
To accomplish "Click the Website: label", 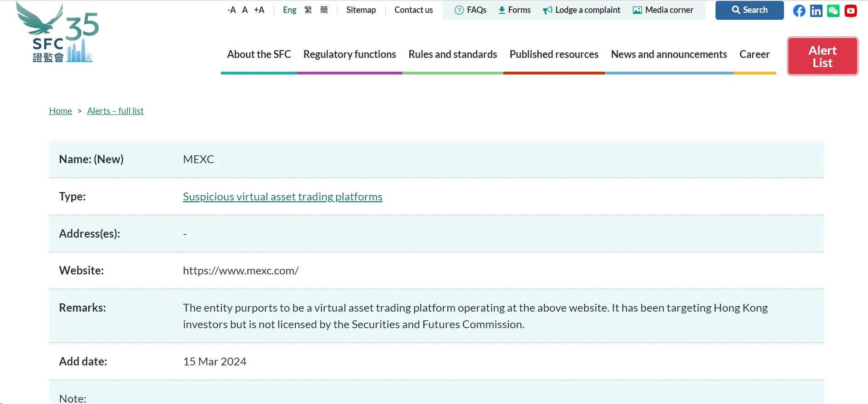I will tap(81, 270).
